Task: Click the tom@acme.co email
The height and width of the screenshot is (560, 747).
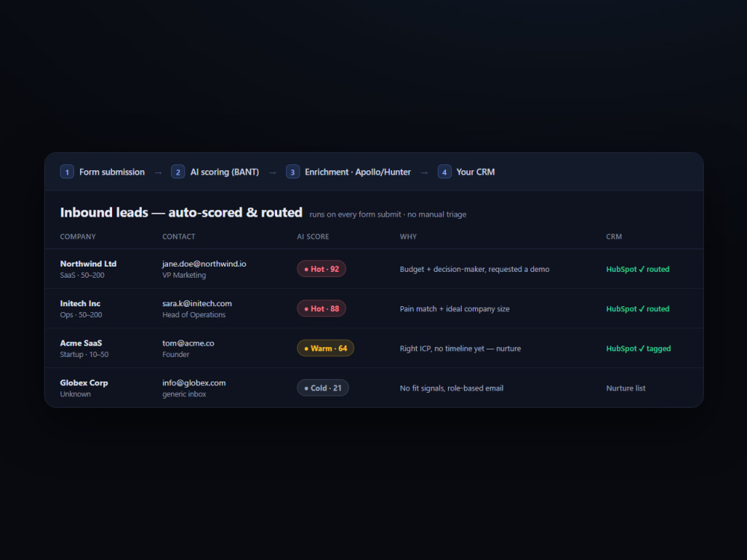Action: click(188, 343)
